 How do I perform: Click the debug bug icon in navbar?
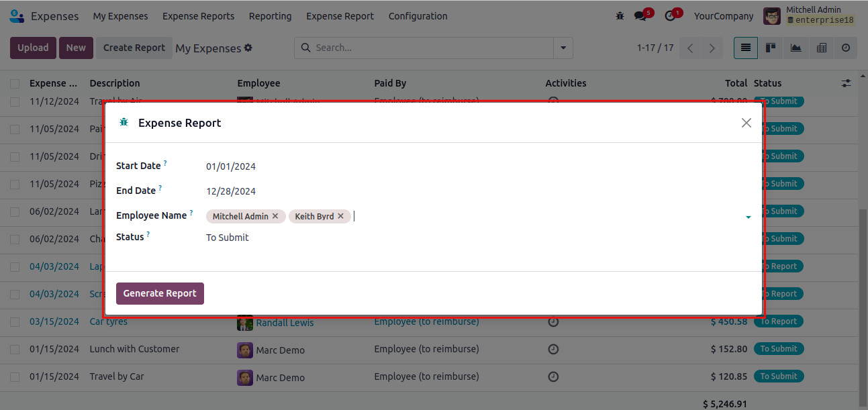pos(620,16)
